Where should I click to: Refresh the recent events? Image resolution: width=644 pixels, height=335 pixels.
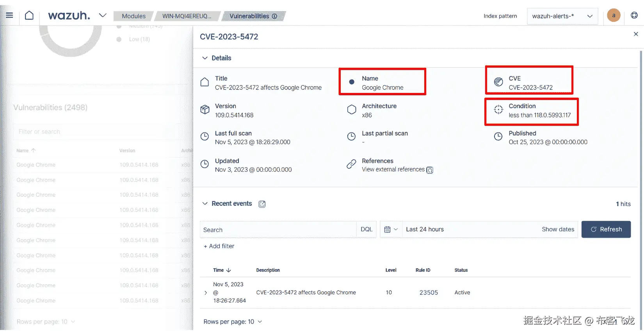click(606, 230)
